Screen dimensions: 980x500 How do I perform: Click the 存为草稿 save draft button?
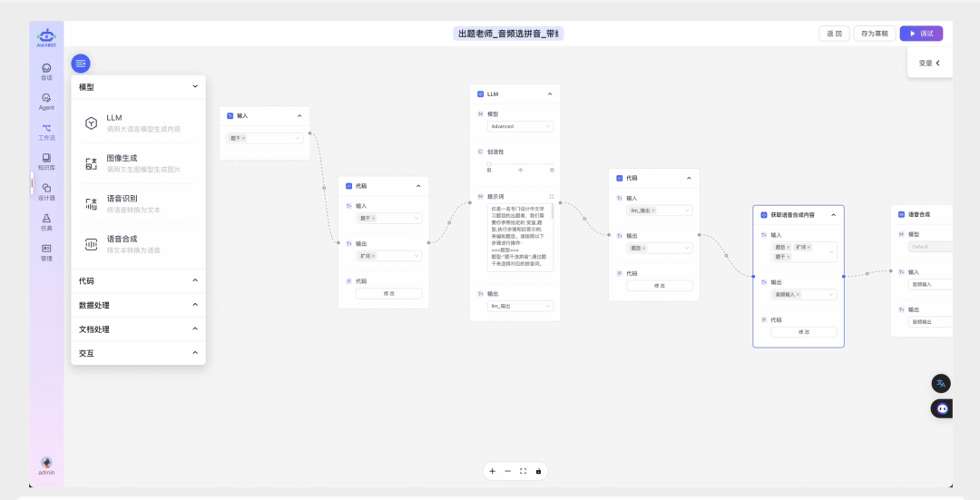[x=874, y=34]
